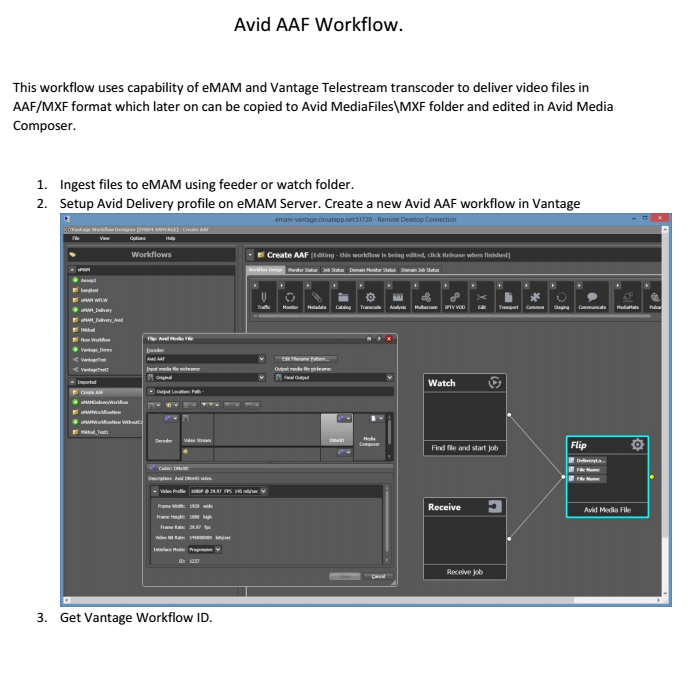Viewport: 699px width, 690px height.
Task: Select the Catalog action group icon
Action: click(343, 298)
